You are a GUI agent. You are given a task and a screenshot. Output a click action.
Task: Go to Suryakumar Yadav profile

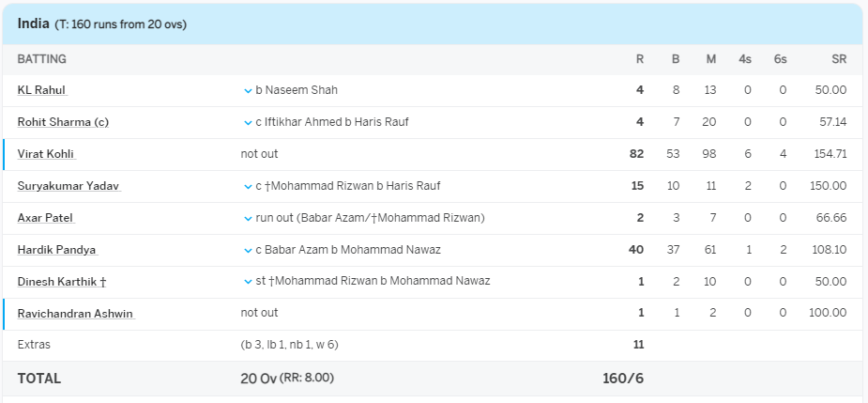click(x=69, y=186)
